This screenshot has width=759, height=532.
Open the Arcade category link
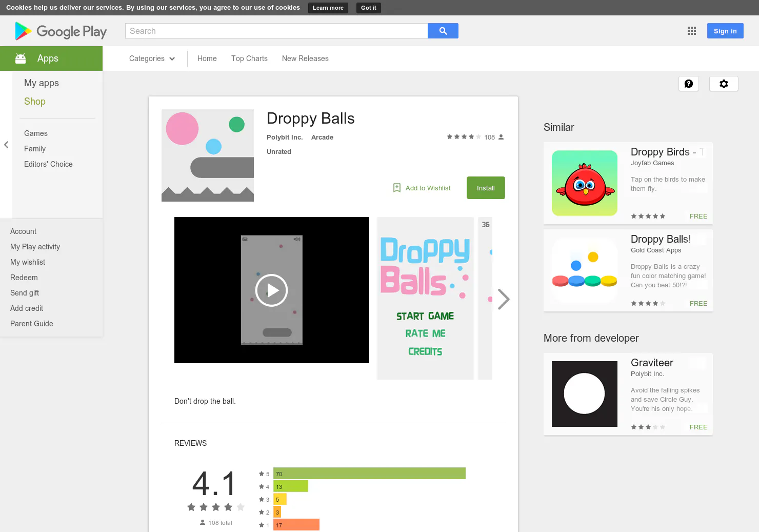[x=322, y=137]
